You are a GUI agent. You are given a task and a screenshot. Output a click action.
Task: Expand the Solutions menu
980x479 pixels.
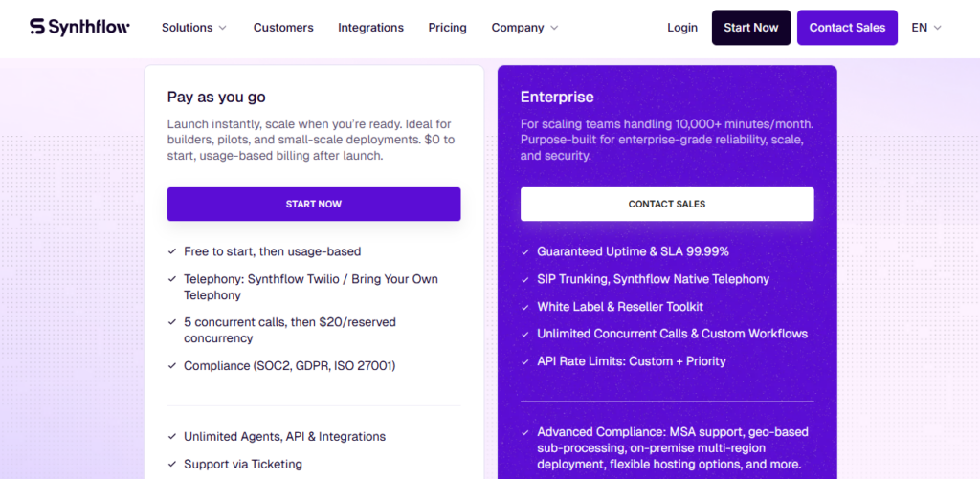[193, 28]
